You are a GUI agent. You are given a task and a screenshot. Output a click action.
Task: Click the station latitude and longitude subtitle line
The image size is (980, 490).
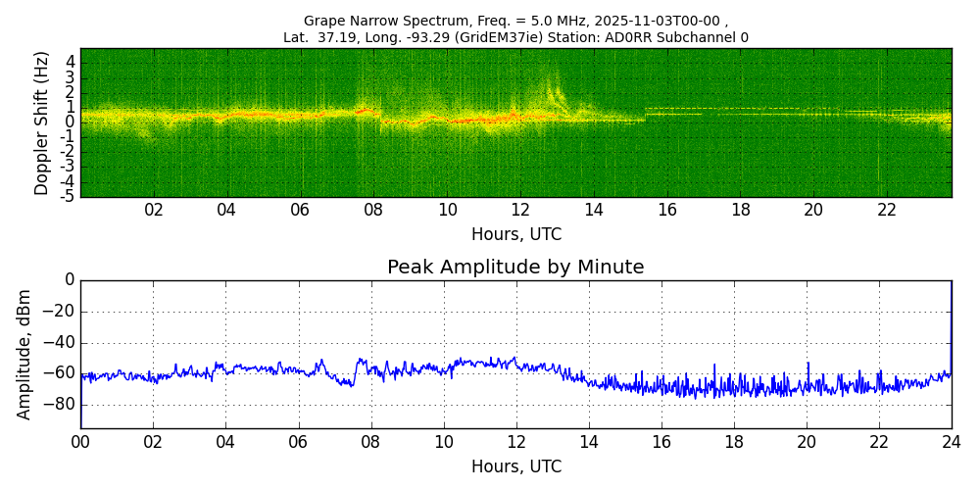point(515,37)
